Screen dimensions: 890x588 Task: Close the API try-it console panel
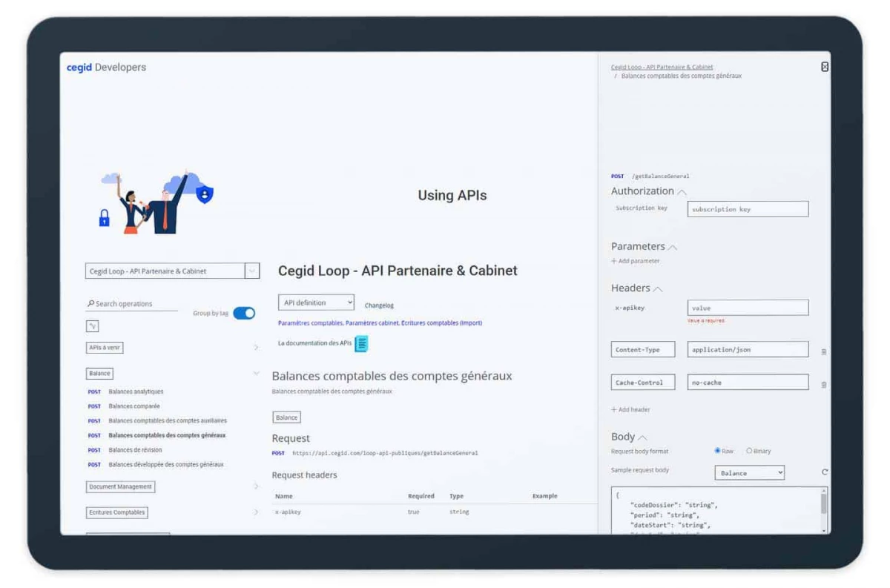click(x=825, y=67)
